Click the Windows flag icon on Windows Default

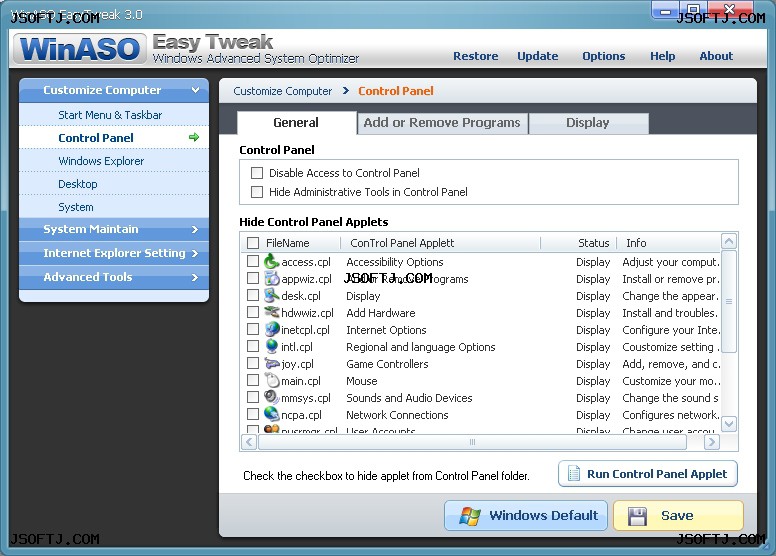[470, 516]
